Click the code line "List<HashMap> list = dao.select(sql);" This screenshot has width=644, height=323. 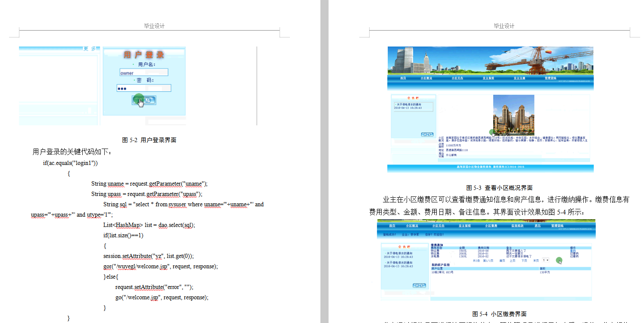149,225
